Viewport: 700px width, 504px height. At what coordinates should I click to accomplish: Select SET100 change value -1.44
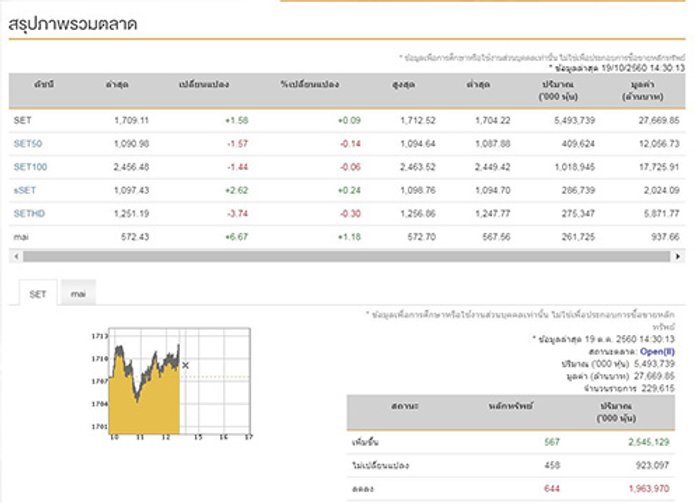coord(238,167)
